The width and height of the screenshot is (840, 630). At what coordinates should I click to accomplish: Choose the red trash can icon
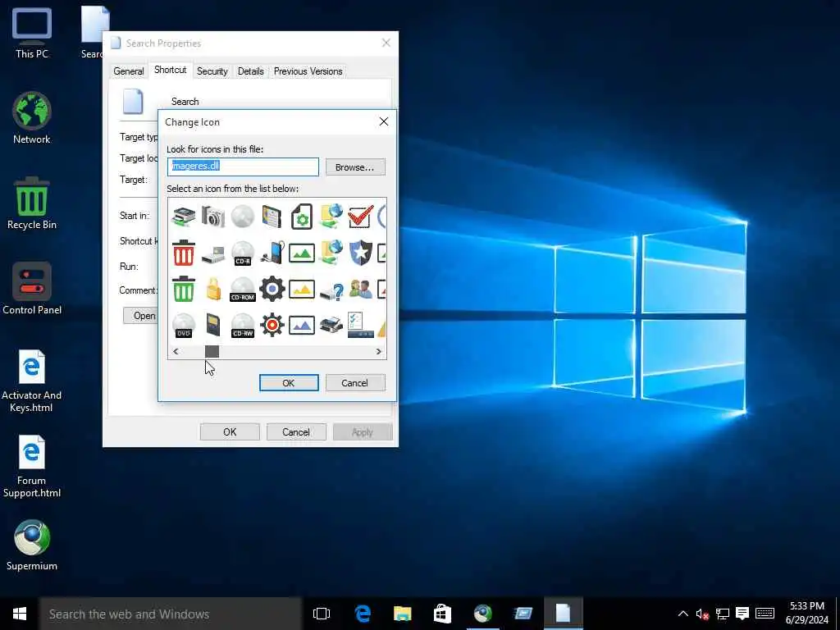click(x=183, y=253)
